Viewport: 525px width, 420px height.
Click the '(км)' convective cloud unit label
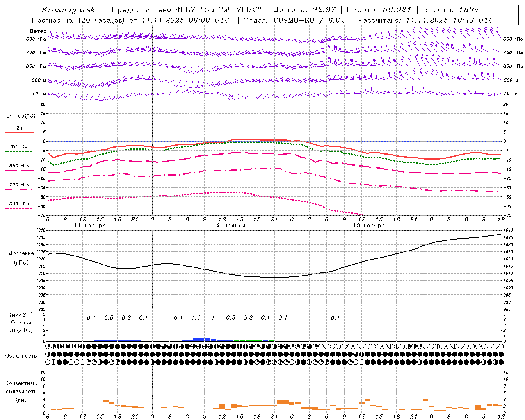21,399
